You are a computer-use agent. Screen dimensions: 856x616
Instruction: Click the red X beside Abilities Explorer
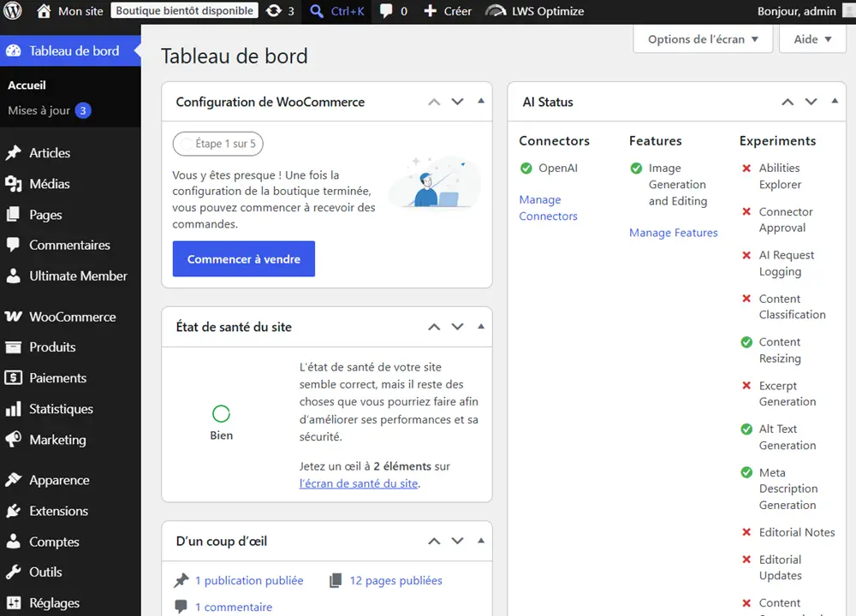(746, 168)
